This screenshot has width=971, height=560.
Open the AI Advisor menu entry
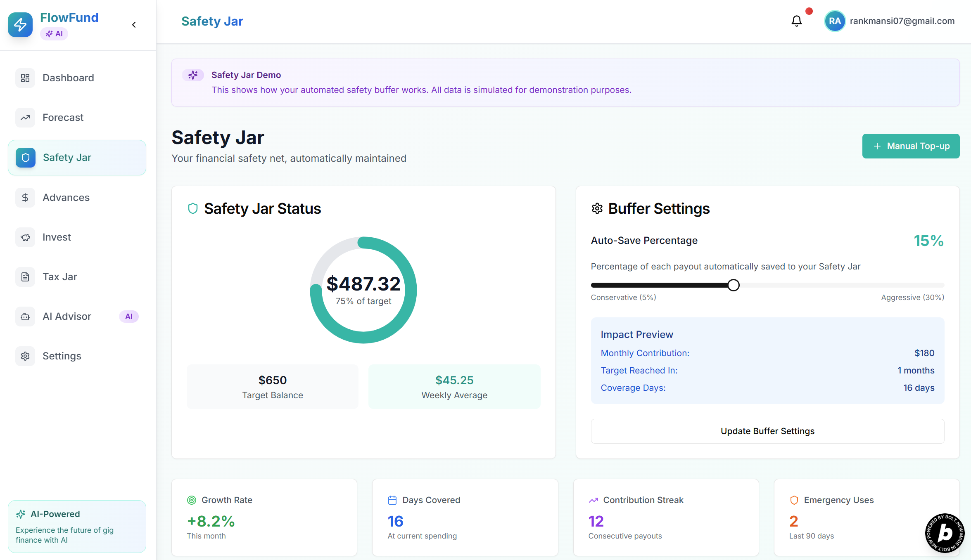(67, 317)
